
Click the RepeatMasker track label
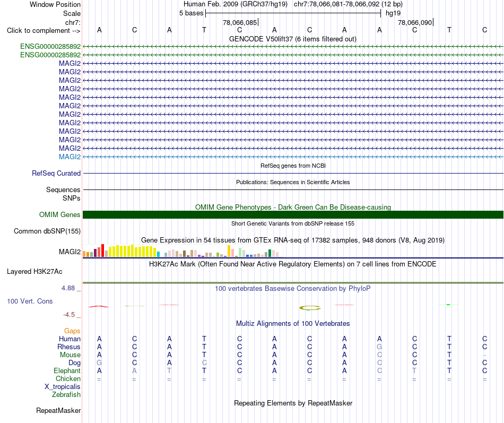[58, 410]
